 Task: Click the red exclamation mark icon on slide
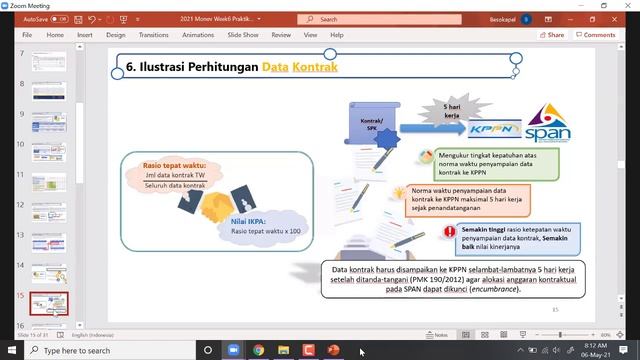point(449,231)
